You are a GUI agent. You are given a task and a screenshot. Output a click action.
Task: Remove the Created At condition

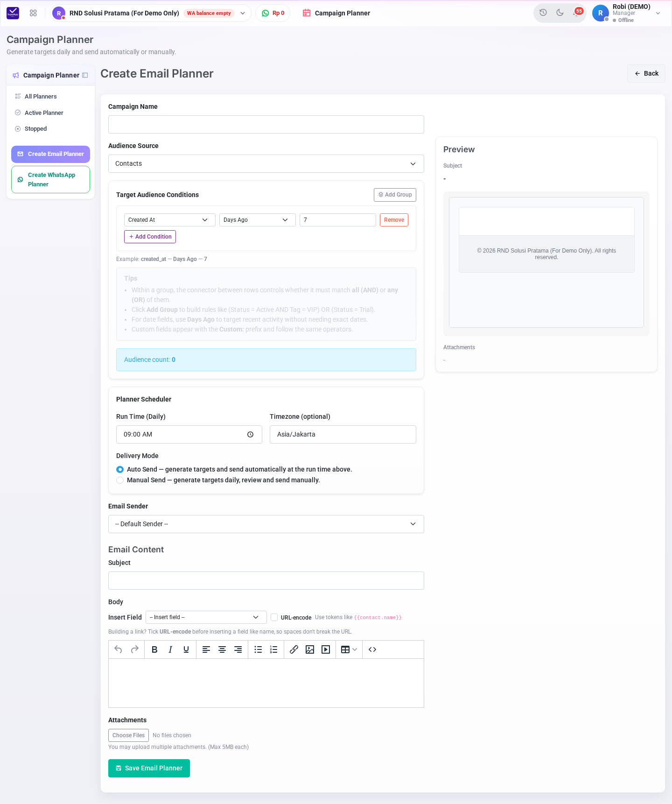pyautogui.click(x=394, y=220)
